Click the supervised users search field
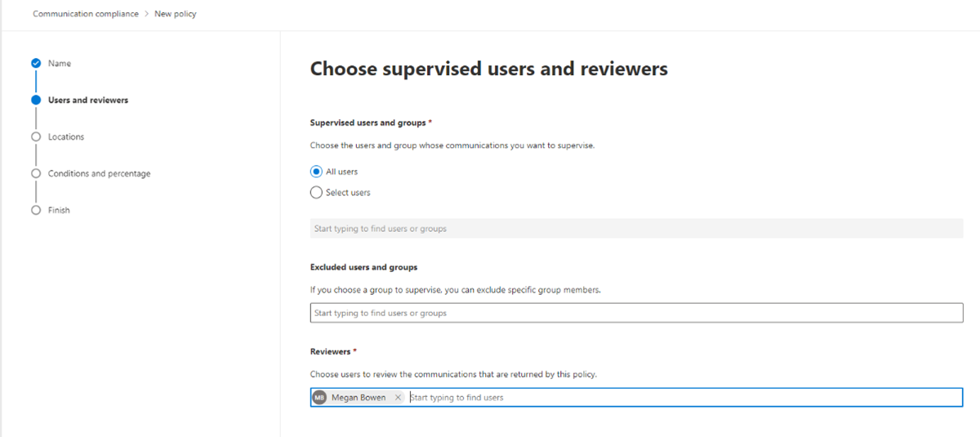 pos(636,229)
